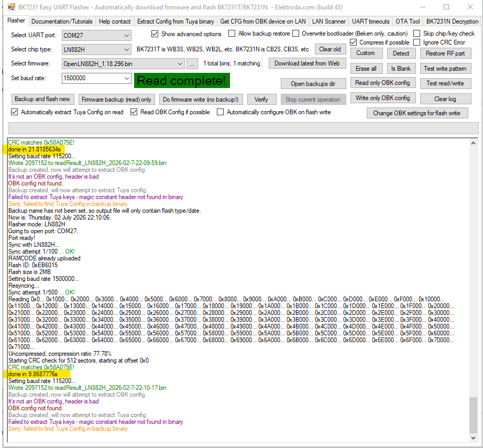483x448 pixels.
Task: Click the Clear log button
Action: (x=445, y=99)
